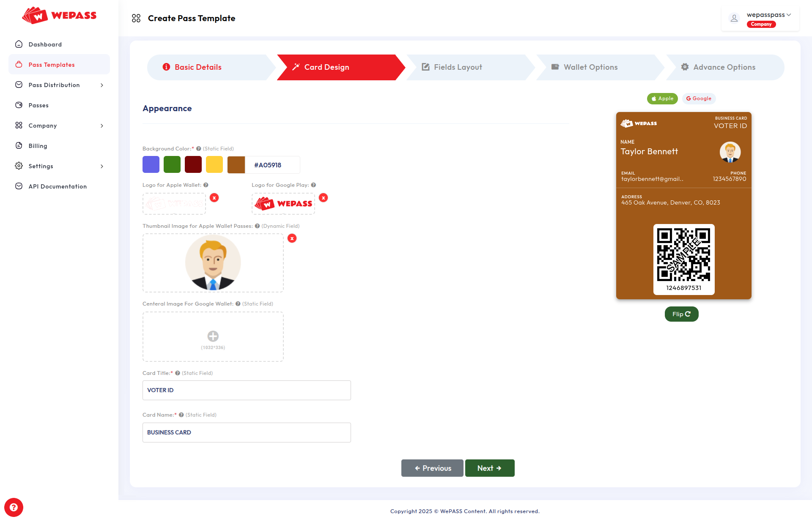Expand the Pass Distribution menu
The height and width of the screenshot is (522, 812).
(54, 85)
